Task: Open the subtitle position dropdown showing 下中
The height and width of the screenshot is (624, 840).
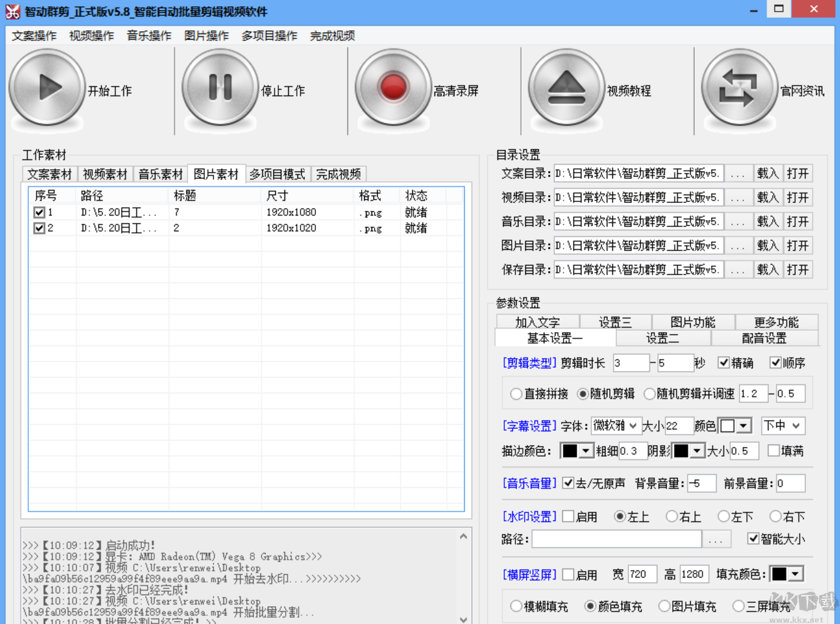Action: coord(783,426)
